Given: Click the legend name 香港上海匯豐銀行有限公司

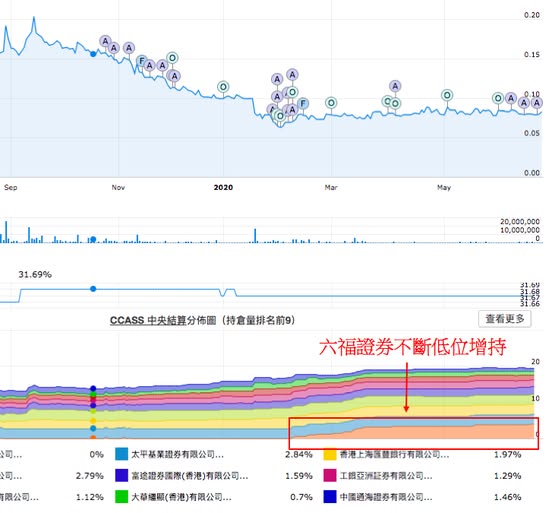Looking at the screenshot, I should tap(394, 455).
